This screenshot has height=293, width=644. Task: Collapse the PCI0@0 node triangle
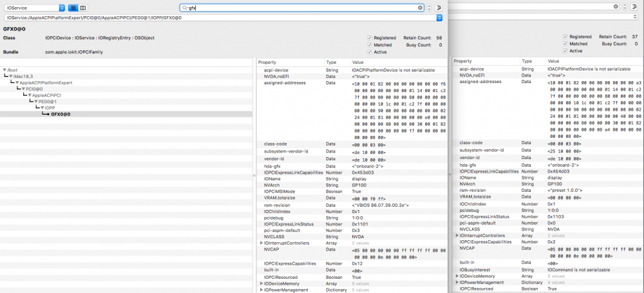[x=24, y=89]
